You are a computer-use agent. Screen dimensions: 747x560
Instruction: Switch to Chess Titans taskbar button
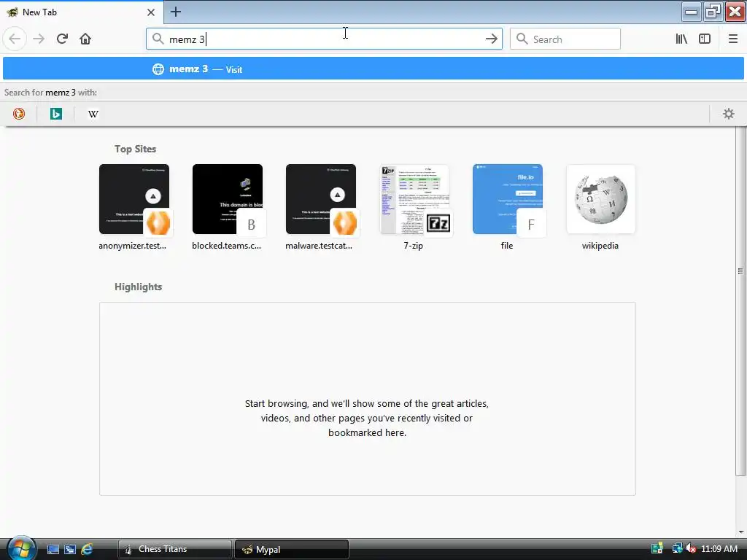(175, 550)
